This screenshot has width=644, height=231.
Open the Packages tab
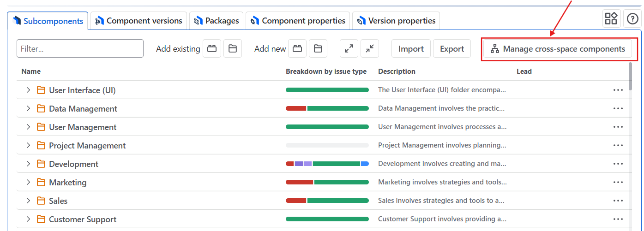point(217,21)
